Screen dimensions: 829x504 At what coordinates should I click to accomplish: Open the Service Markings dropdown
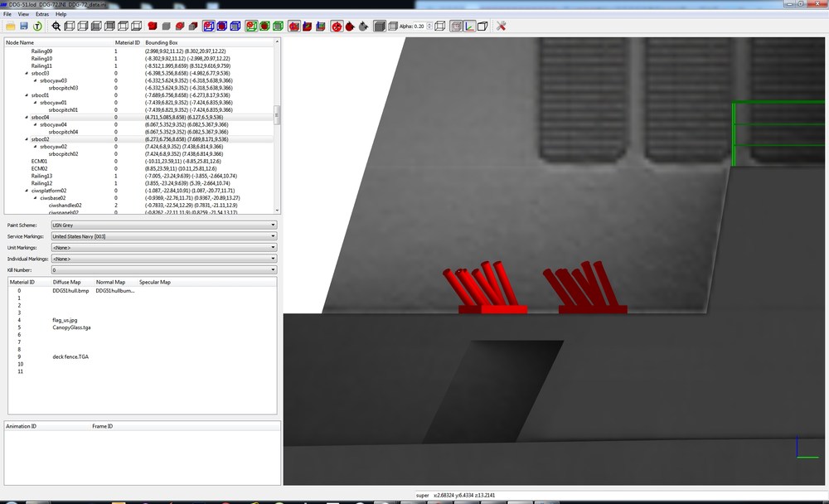click(x=164, y=236)
